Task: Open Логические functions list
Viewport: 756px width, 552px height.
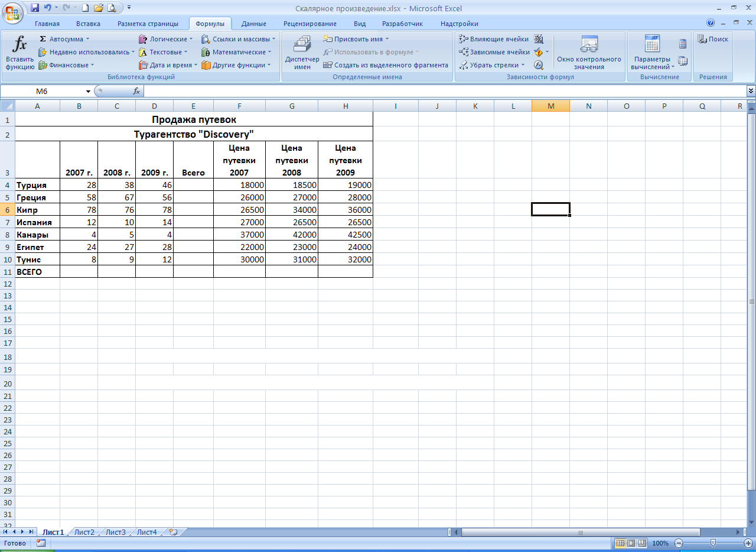Action: (166, 39)
